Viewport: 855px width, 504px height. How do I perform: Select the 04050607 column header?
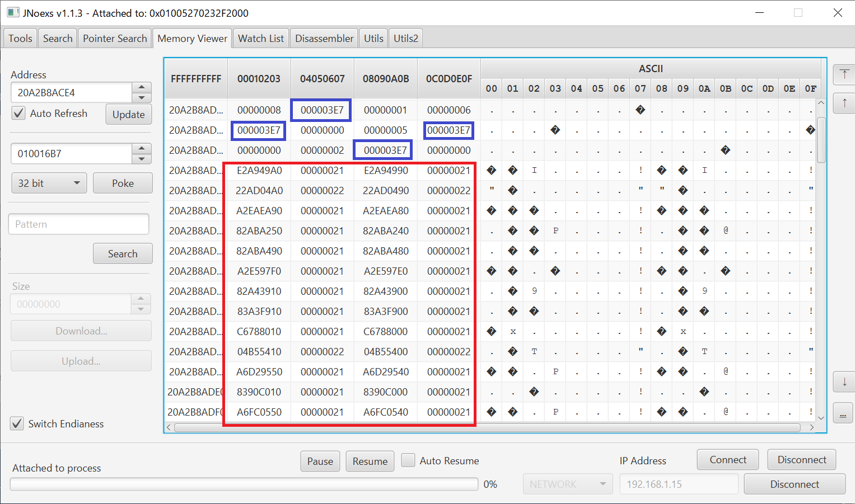point(322,78)
